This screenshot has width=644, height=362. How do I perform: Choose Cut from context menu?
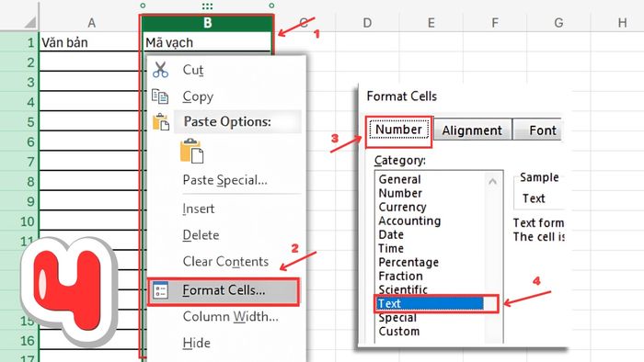coord(193,70)
